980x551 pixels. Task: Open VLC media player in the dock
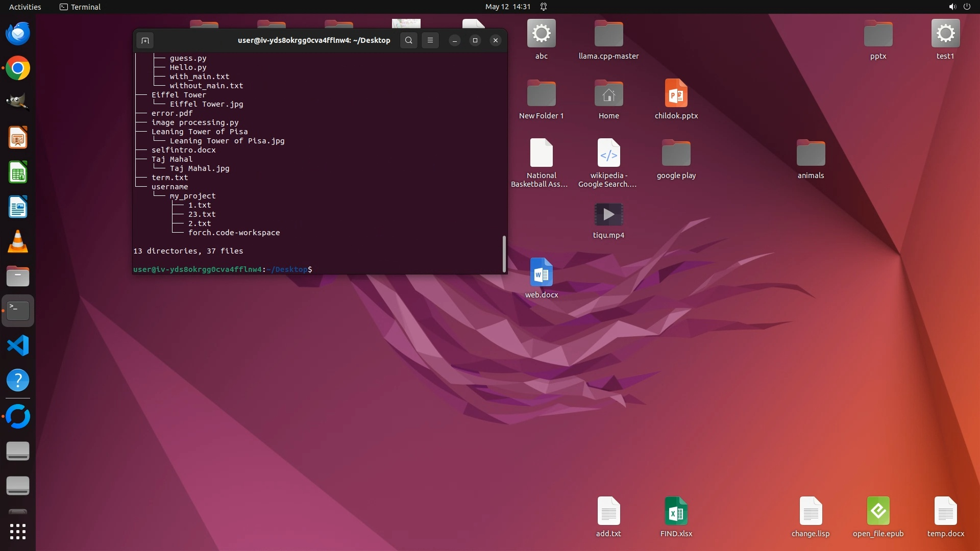[18, 242]
